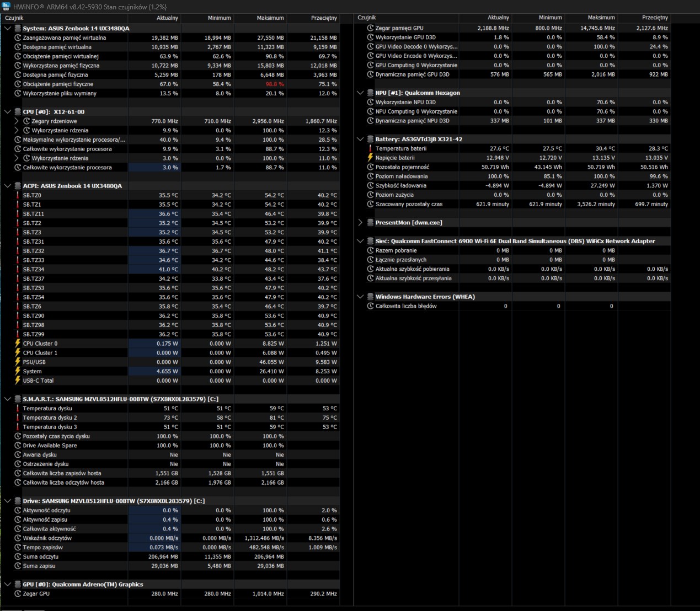The height and width of the screenshot is (611, 700).
Task: Select the Szybkość ładowania sensor row
Action: (x=517, y=186)
